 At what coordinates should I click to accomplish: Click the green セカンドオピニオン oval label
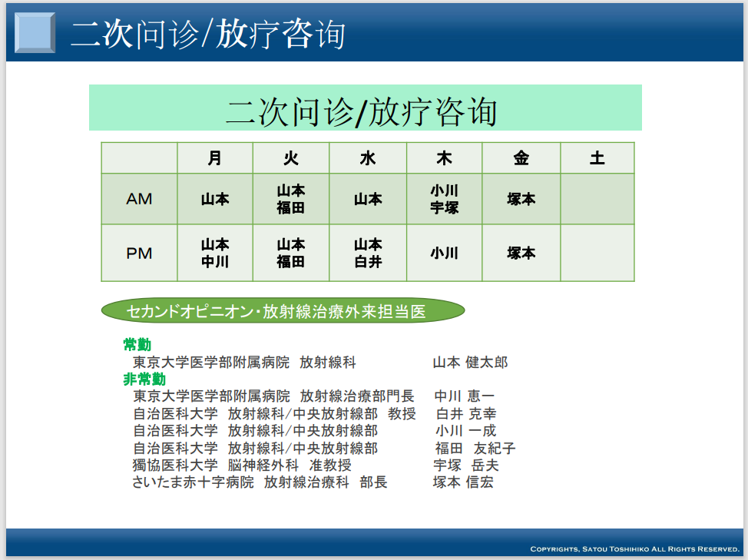coord(283,311)
